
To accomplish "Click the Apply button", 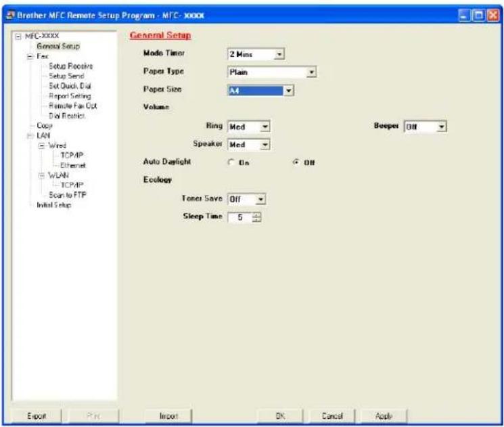I will pos(384,416).
